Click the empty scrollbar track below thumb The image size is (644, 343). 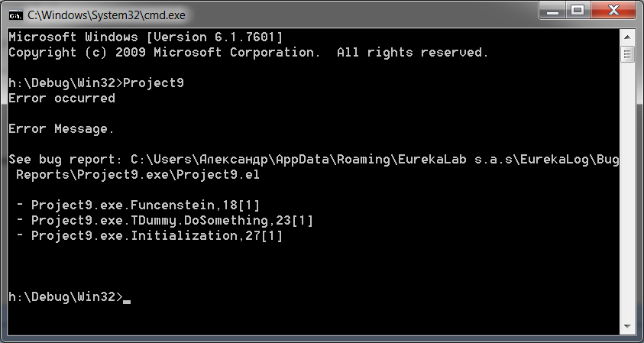tap(627, 191)
